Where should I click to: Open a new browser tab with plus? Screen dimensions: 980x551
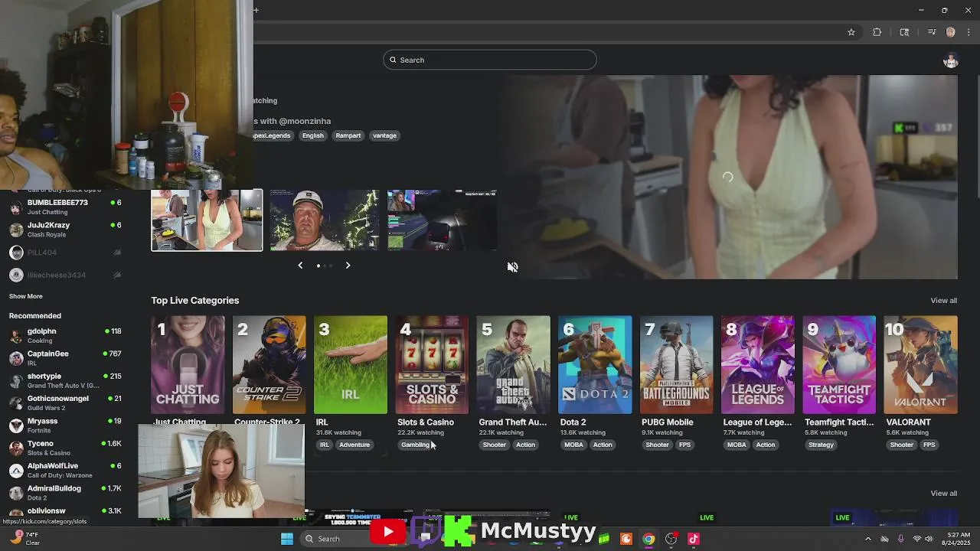point(256,10)
